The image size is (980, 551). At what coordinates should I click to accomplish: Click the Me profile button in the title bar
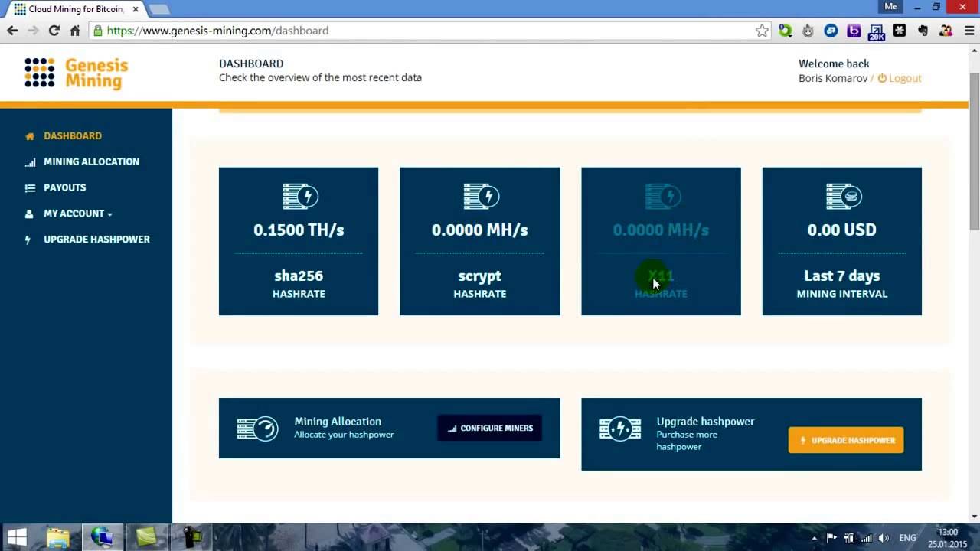point(890,6)
